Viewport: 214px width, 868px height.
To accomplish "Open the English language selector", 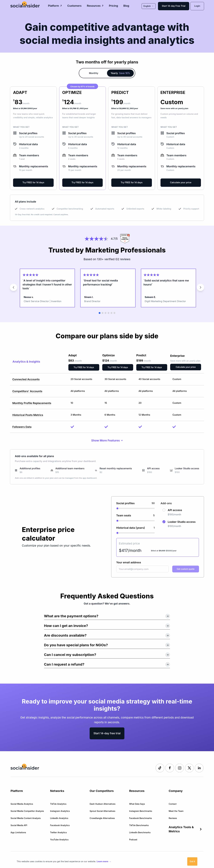I will pos(148,6).
